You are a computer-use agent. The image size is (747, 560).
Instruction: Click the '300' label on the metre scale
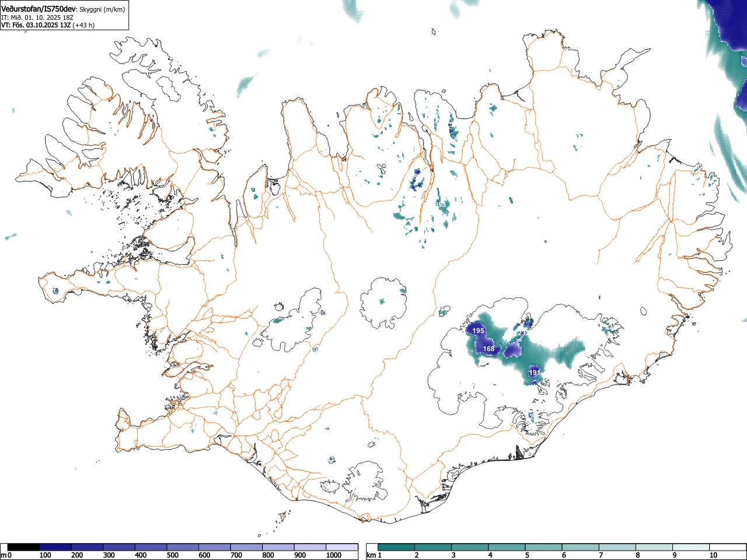(x=109, y=555)
